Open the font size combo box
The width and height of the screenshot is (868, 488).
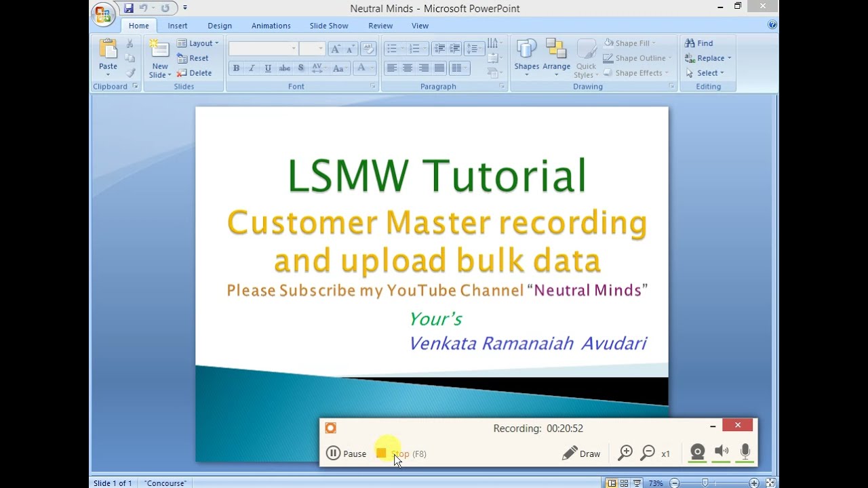(313, 49)
